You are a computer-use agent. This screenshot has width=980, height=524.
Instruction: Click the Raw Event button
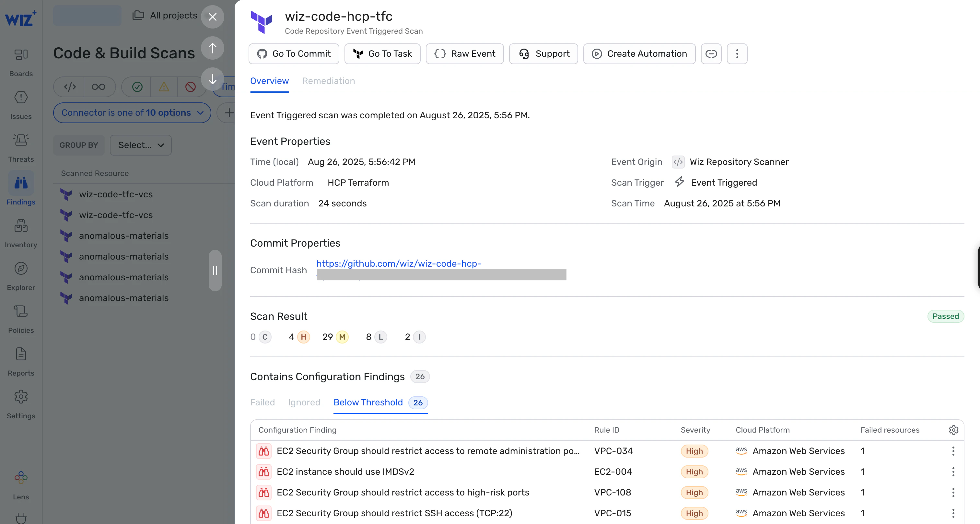click(464, 54)
